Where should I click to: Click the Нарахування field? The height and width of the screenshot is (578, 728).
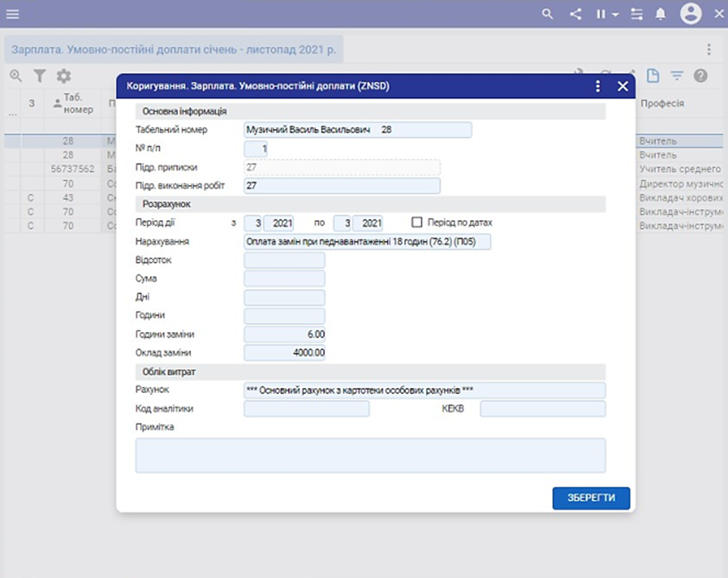pyautogui.click(x=367, y=242)
